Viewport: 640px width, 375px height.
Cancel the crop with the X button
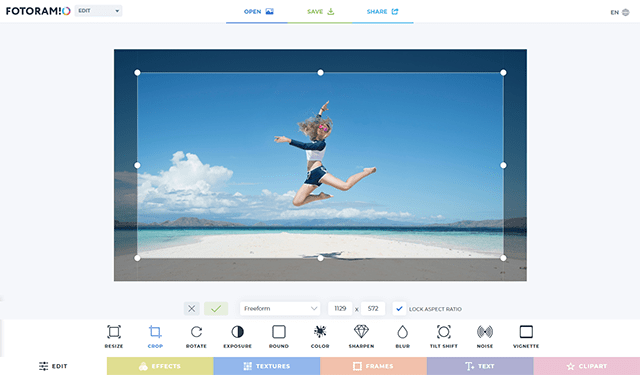pos(191,308)
